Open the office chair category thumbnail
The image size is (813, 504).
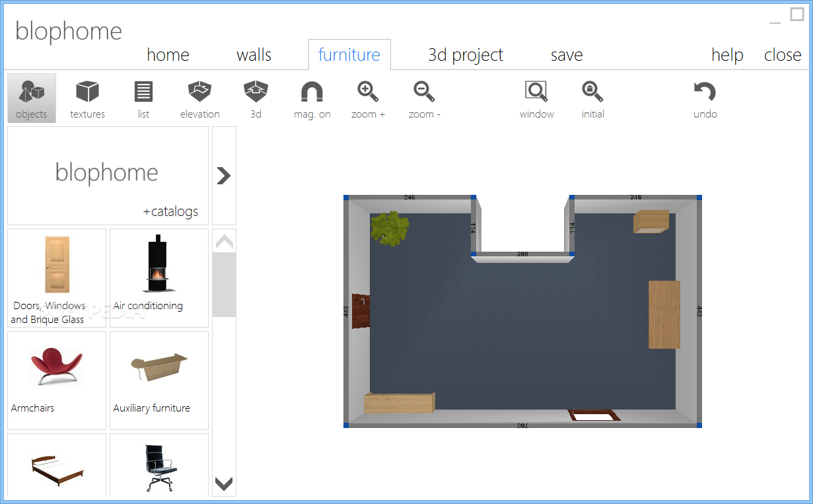click(x=159, y=465)
